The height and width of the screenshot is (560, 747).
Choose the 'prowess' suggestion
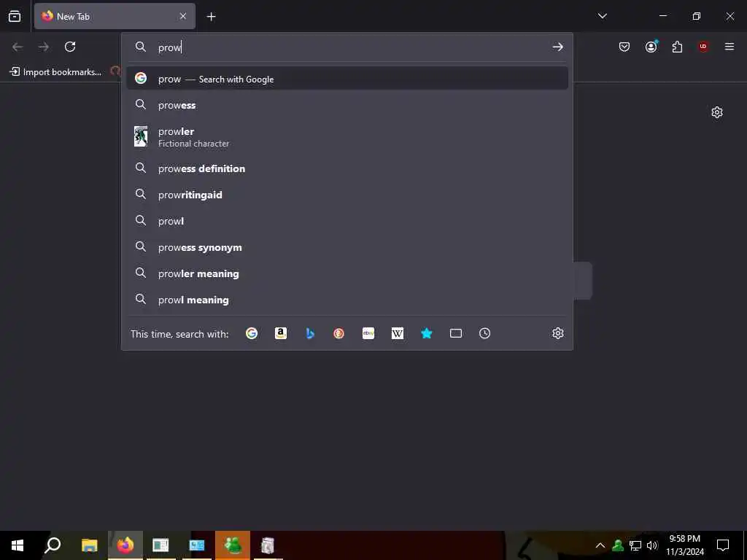coord(347,105)
